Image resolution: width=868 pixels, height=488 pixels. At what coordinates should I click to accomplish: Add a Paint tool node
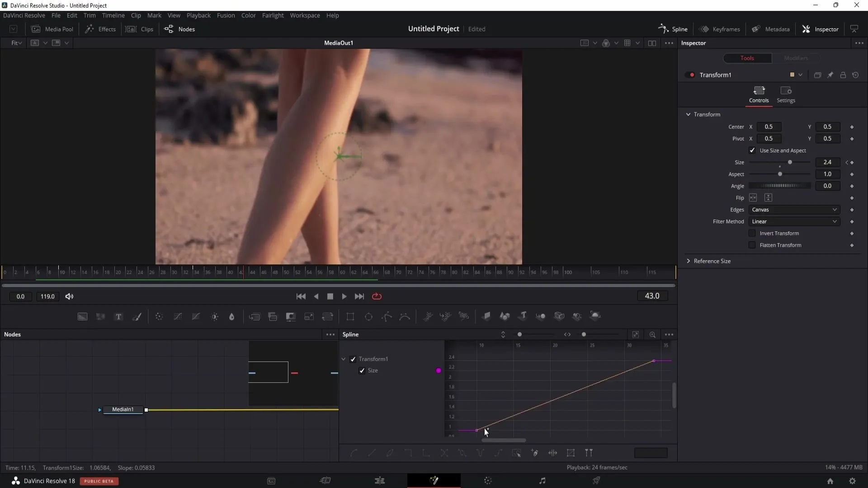click(137, 317)
